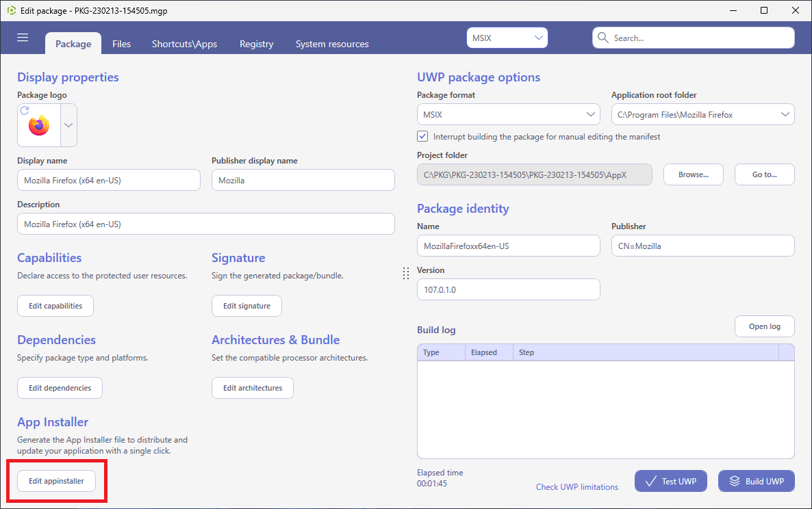Click the Edit architectures button
The image size is (812, 509).
252,388
